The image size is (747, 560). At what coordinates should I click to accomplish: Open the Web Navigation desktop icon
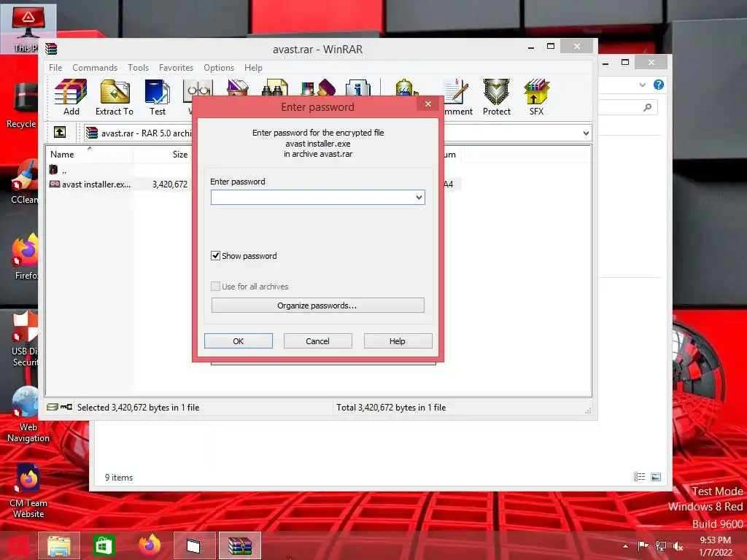tap(28, 414)
